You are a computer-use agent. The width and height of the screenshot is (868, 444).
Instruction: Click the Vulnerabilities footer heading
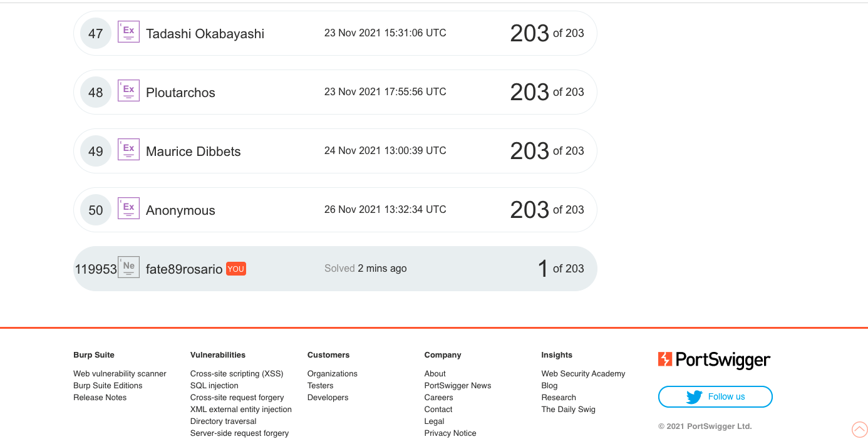pyautogui.click(x=218, y=355)
